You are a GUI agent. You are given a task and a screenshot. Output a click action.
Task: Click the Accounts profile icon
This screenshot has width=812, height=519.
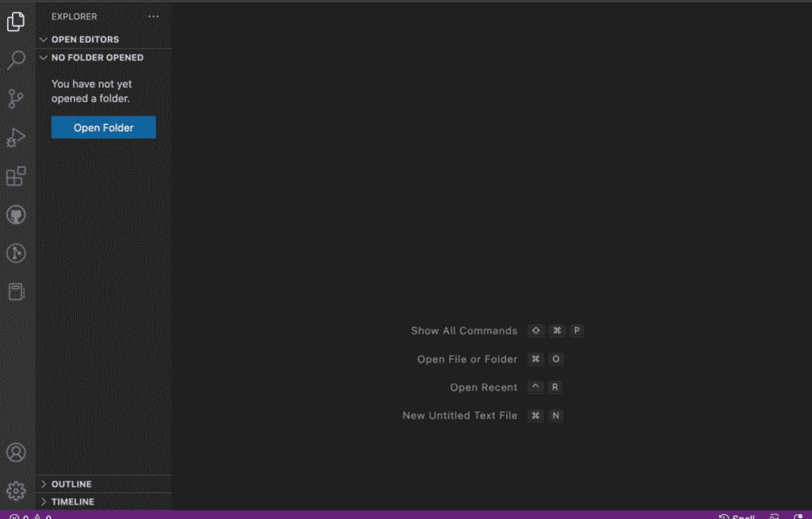(x=16, y=452)
